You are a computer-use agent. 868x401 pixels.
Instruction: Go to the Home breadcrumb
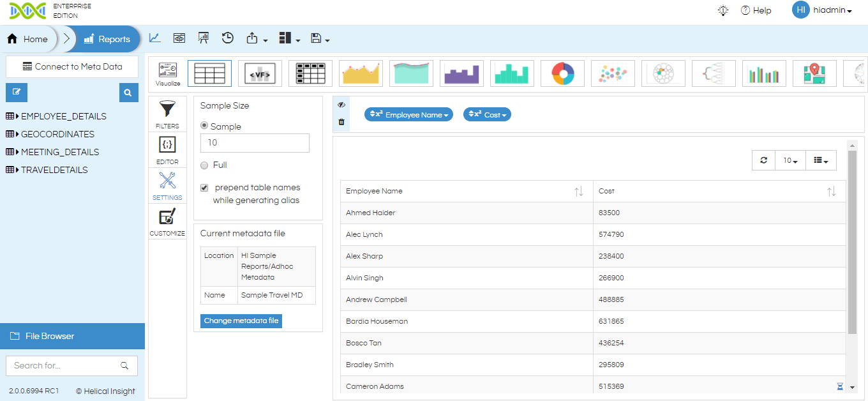27,39
